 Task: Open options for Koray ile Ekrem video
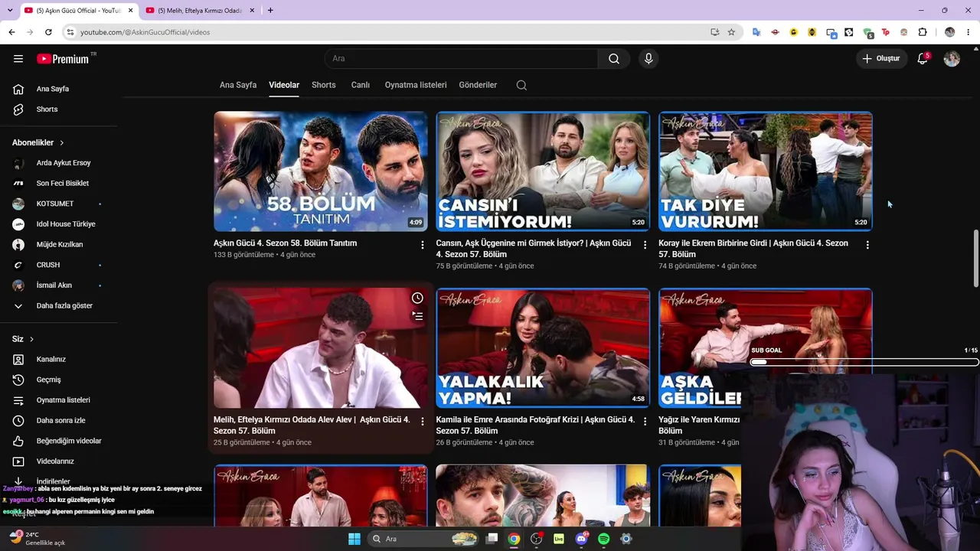[867, 245]
